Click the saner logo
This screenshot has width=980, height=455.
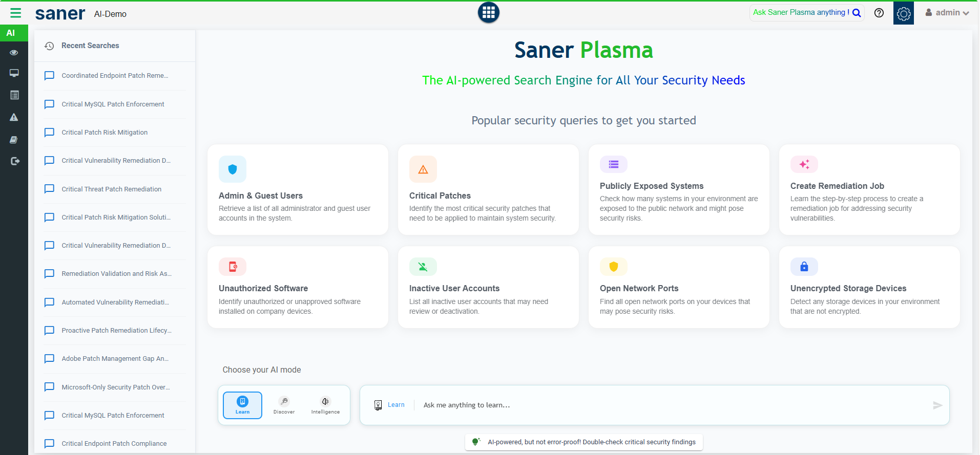[x=60, y=14]
